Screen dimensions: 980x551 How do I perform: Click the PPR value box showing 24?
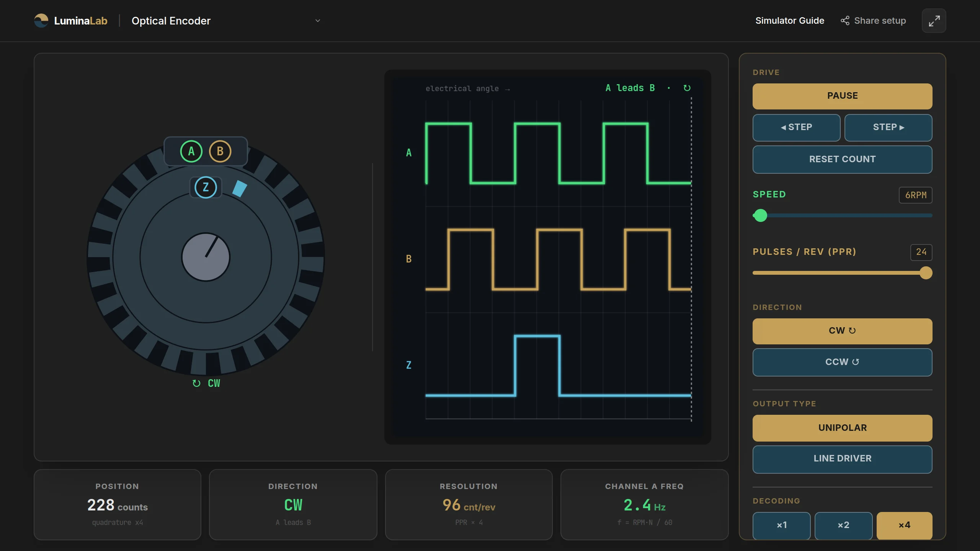click(x=921, y=252)
